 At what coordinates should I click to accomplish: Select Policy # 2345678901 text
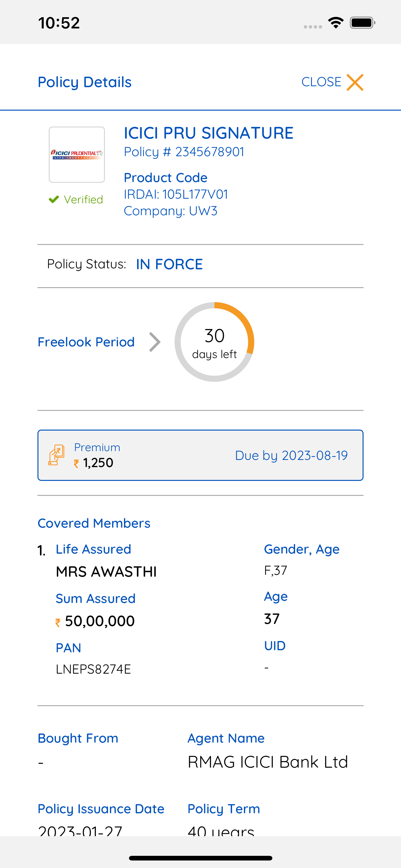[x=184, y=152]
